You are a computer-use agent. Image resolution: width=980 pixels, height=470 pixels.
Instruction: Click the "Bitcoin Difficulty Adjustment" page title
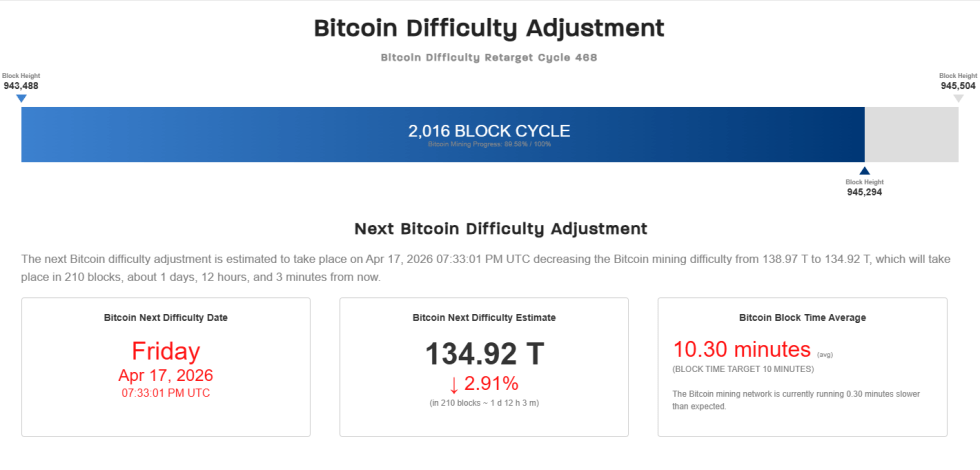(x=489, y=28)
